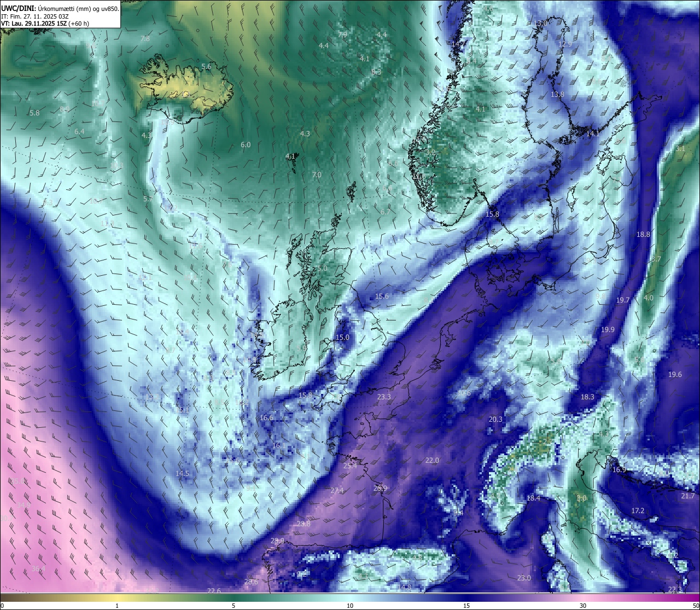Click the legend scale label 15

coord(466,606)
